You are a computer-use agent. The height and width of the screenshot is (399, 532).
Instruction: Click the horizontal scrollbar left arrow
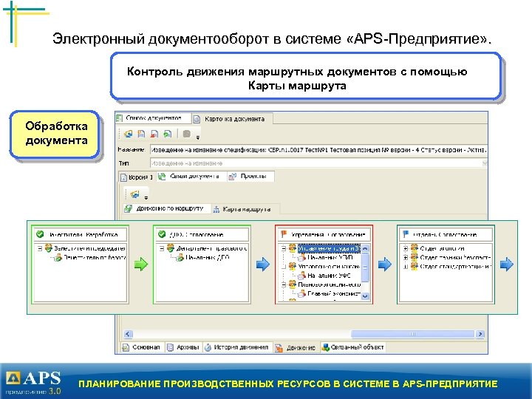[x=128, y=334]
